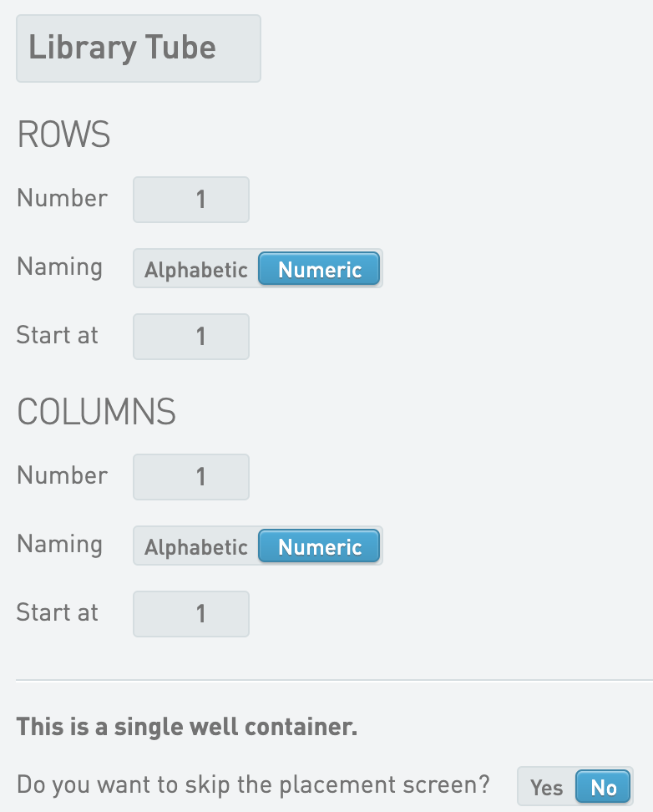Select Alphabetic naming for columns
Screen dimensions: 653x812
(x=196, y=547)
